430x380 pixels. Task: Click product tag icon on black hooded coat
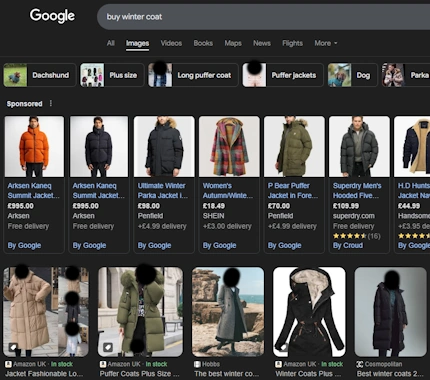coord(283,347)
